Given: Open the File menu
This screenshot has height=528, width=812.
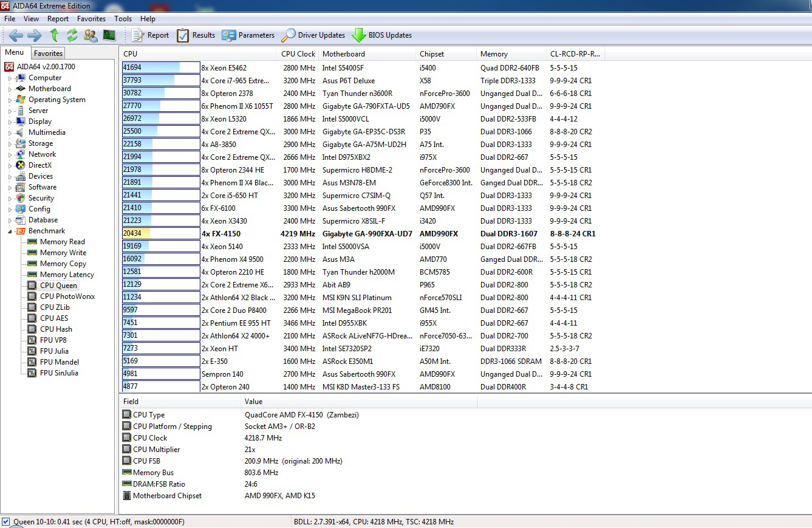Looking at the screenshot, I should [10, 19].
